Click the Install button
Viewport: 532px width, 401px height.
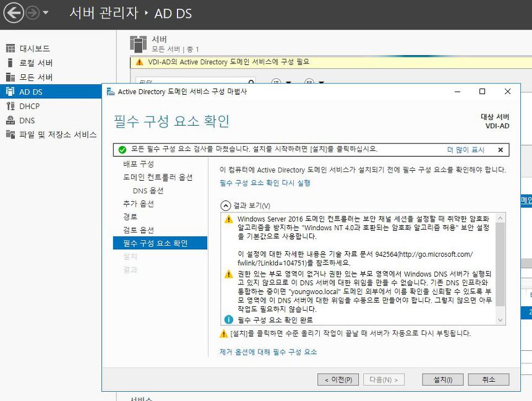443,379
